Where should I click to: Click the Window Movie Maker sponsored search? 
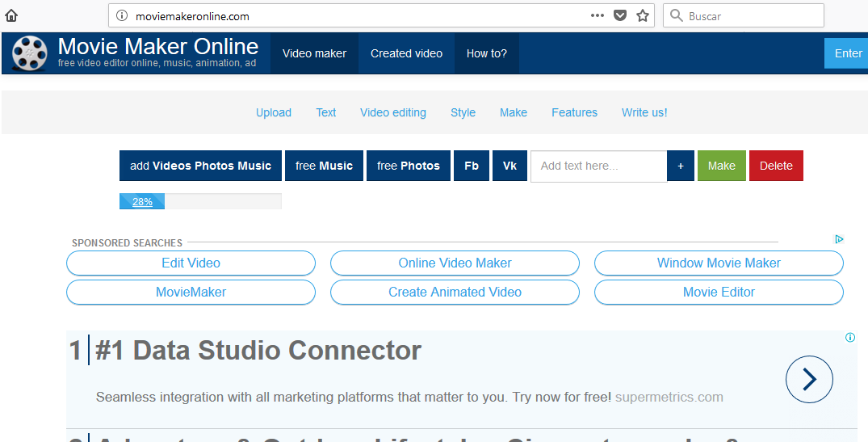719,263
